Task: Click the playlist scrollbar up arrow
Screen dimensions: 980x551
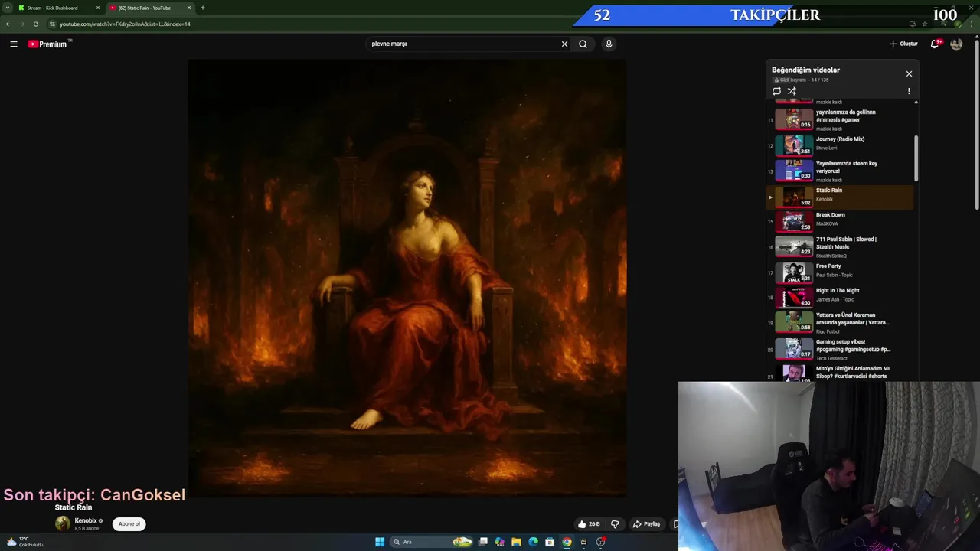Action: click(916, 102)
